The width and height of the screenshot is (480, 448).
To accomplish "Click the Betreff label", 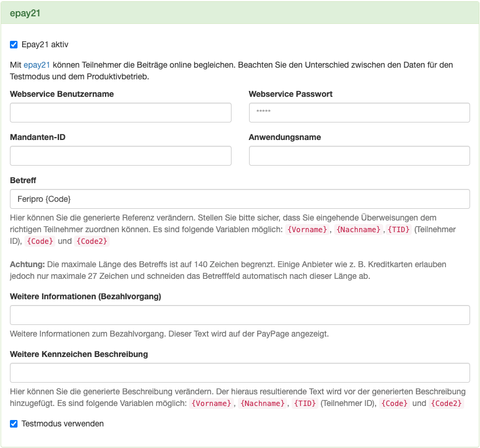I will pyautogui.click(x=23, y=180).
